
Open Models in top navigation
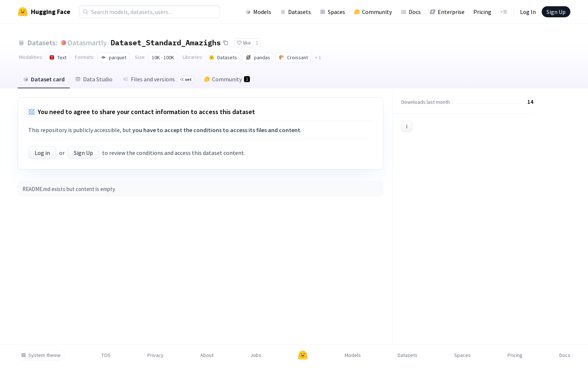click(x=258, y=12)
